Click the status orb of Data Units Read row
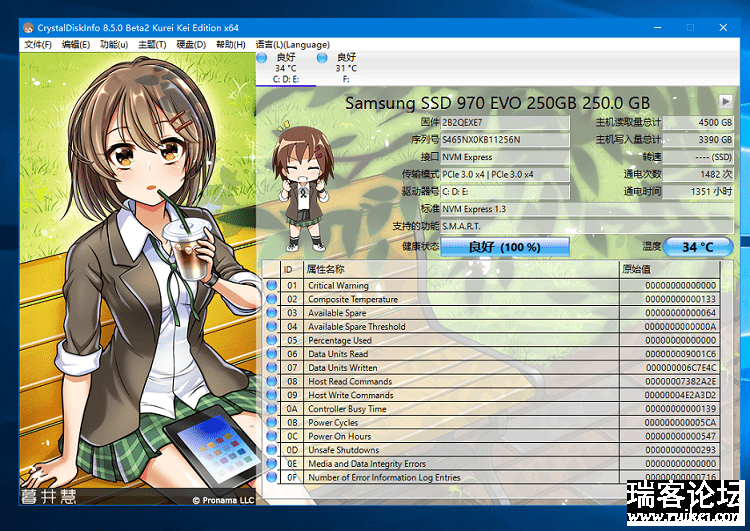750x531 pixels. tap(272, 354)
